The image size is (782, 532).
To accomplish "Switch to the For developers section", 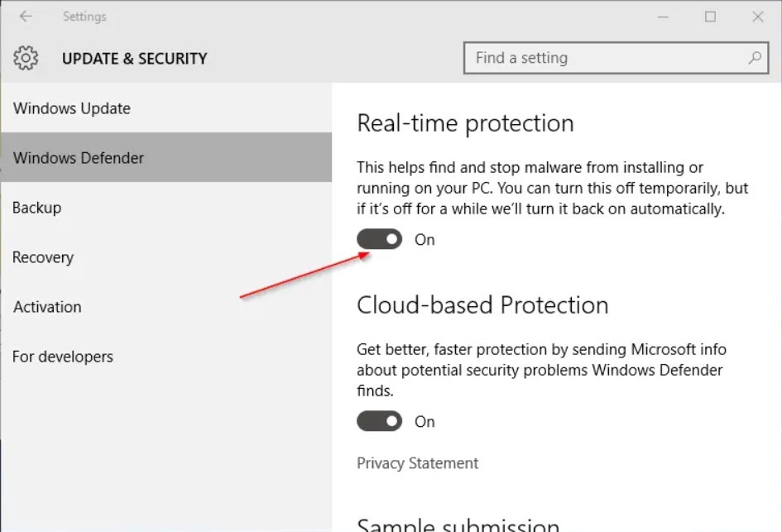I will (63, 357).
